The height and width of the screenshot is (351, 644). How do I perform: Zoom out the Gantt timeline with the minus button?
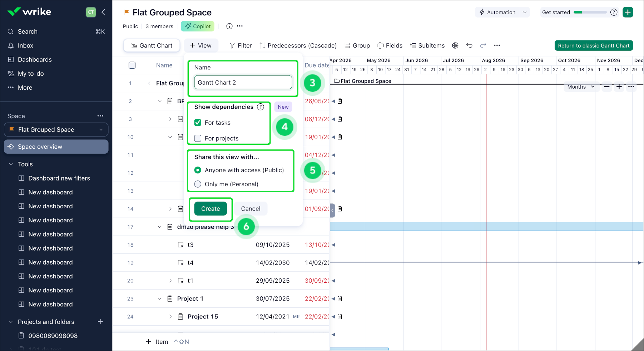click(607, 87)
